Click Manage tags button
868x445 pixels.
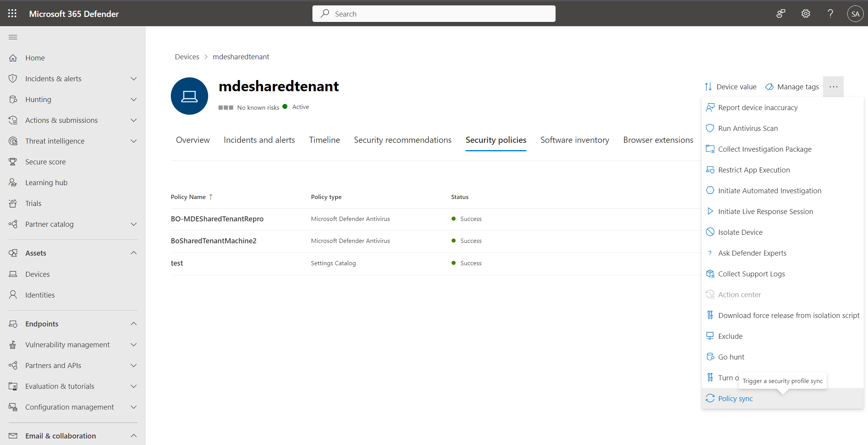[x=791, y=86]
